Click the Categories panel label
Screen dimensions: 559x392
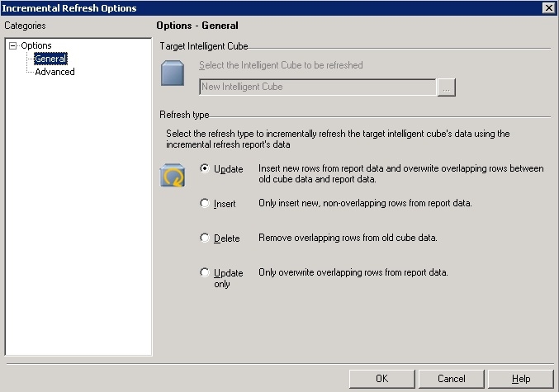pos(25,26)
